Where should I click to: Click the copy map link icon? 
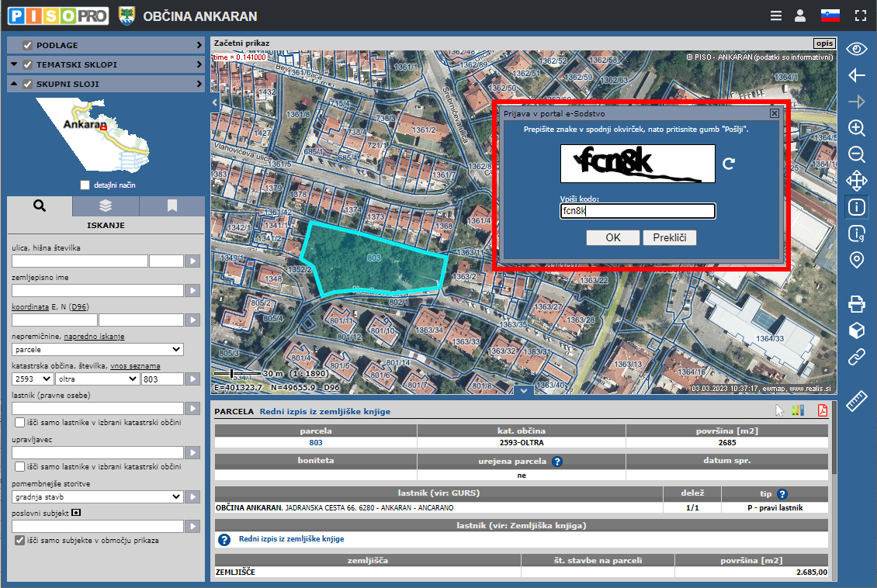tap(857, 357)
